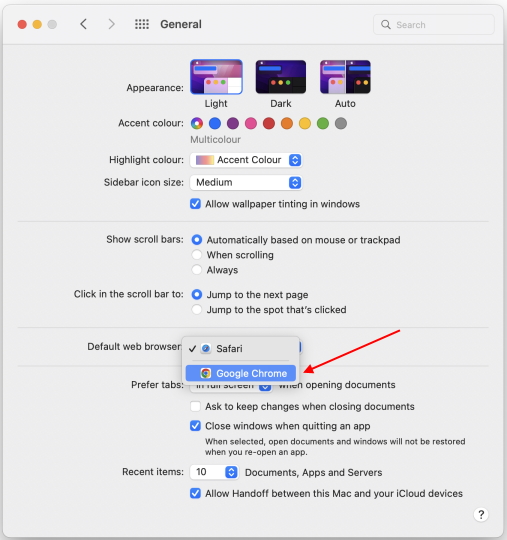Untick Allow Handoff between this Mac
This screenshot has width=507, height=540.
point(195,494)
